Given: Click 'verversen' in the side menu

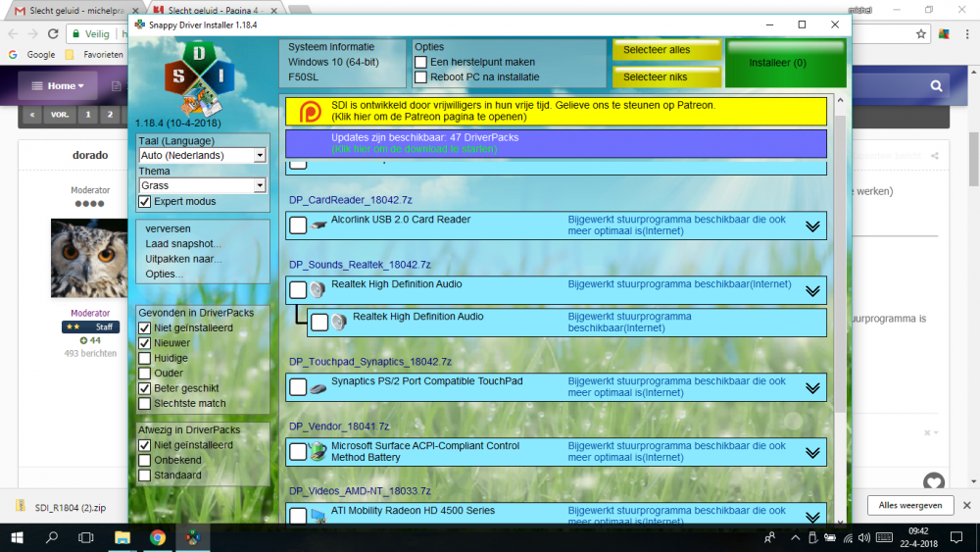Looking at the screenshot, I should coord(169,228).
